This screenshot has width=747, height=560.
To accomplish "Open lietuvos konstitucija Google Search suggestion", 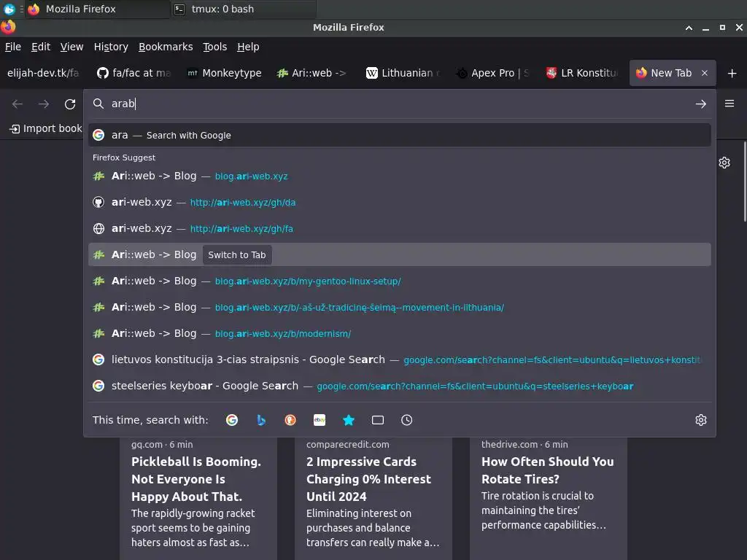I will (x=399, y=359).
